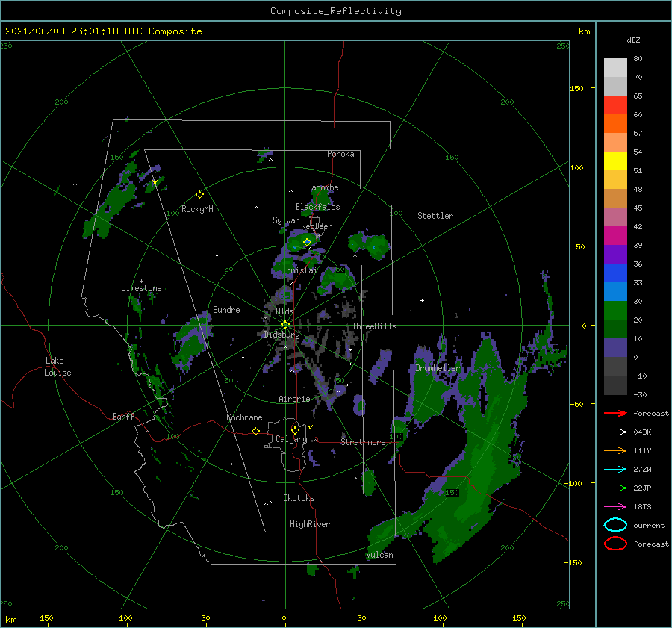Click the Drumheller city label
This screenshot has width=672, height=628.
pos(438,368)
